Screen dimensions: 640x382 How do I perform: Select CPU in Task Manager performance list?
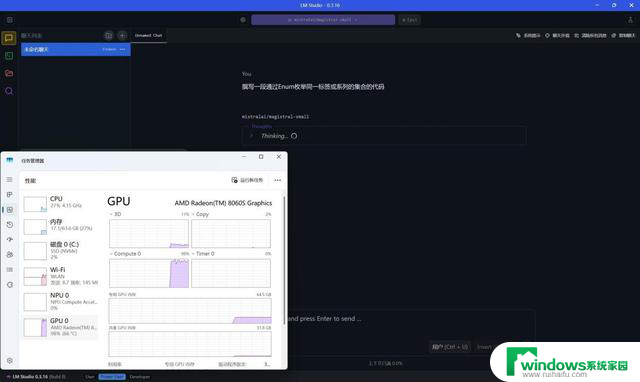coord(60,203)
